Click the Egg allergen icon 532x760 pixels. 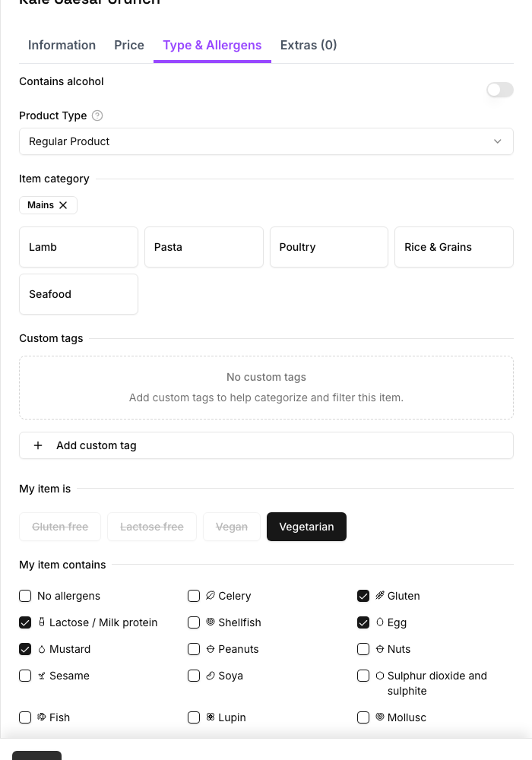pos(380,622)
